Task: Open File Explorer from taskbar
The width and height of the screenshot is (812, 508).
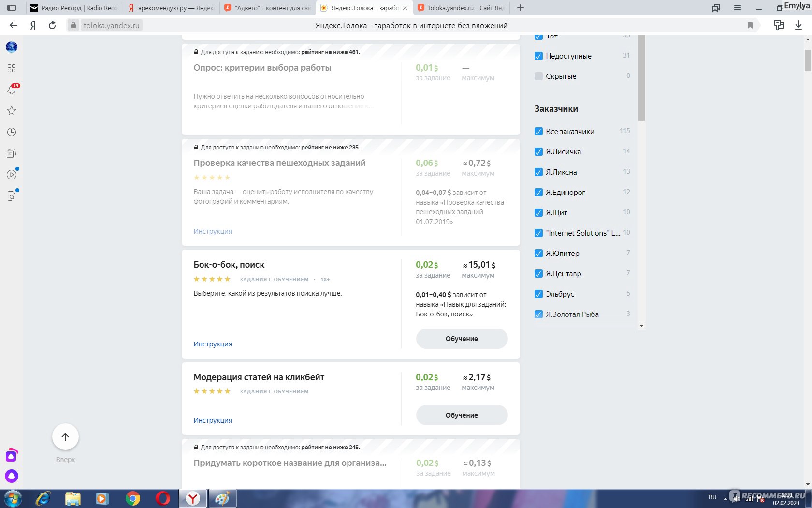Action: (73, 498)
